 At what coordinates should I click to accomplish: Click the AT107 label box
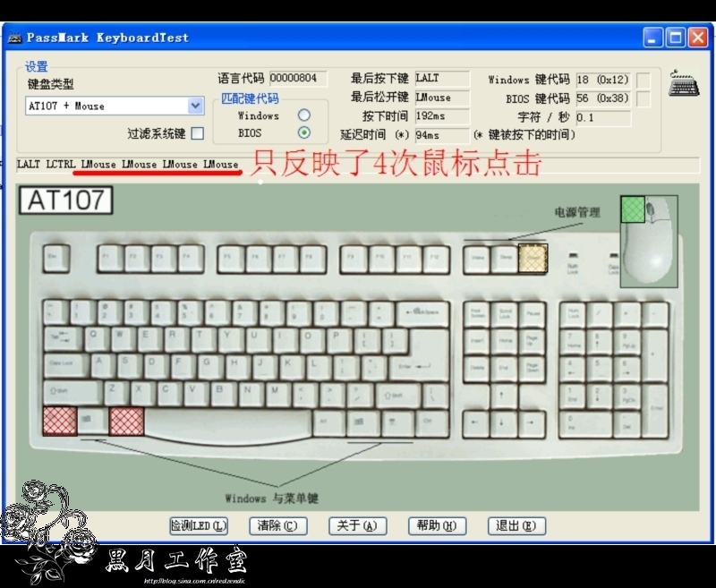coord(65,200)
